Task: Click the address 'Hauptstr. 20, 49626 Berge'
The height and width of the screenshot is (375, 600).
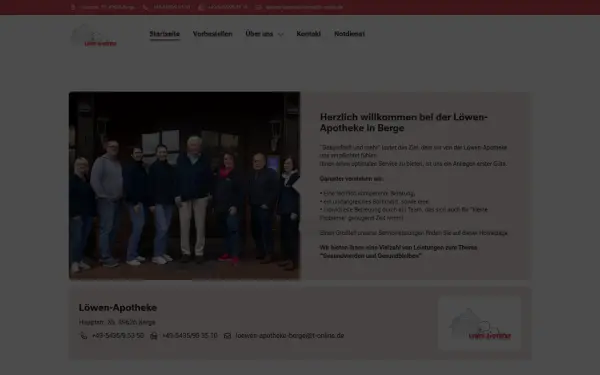Action: tap(117, 322)
